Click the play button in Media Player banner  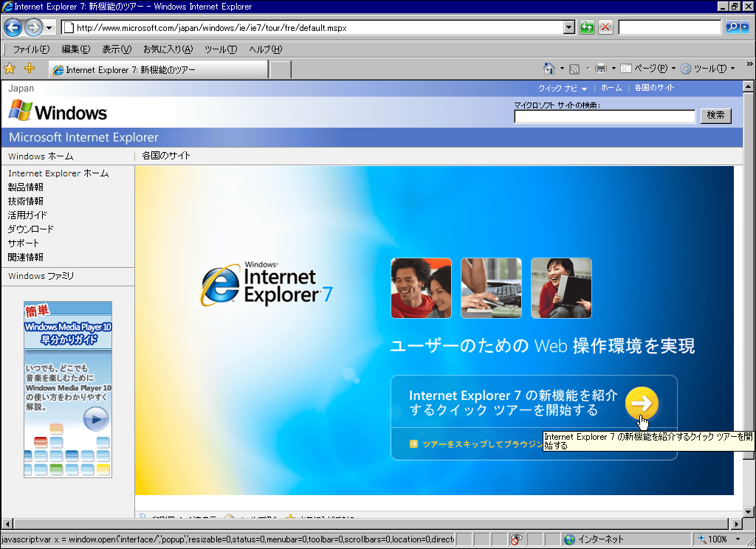(96, 419)
